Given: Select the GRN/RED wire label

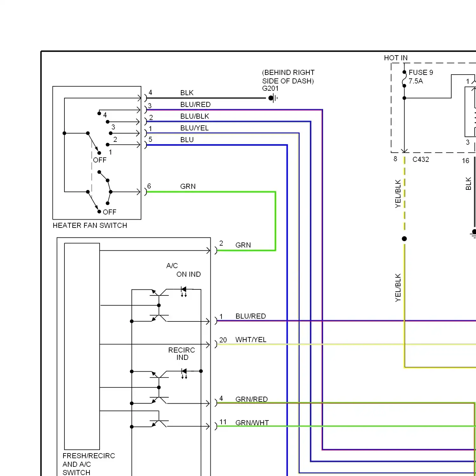Looking at the screenshot, I should (252, 399).
